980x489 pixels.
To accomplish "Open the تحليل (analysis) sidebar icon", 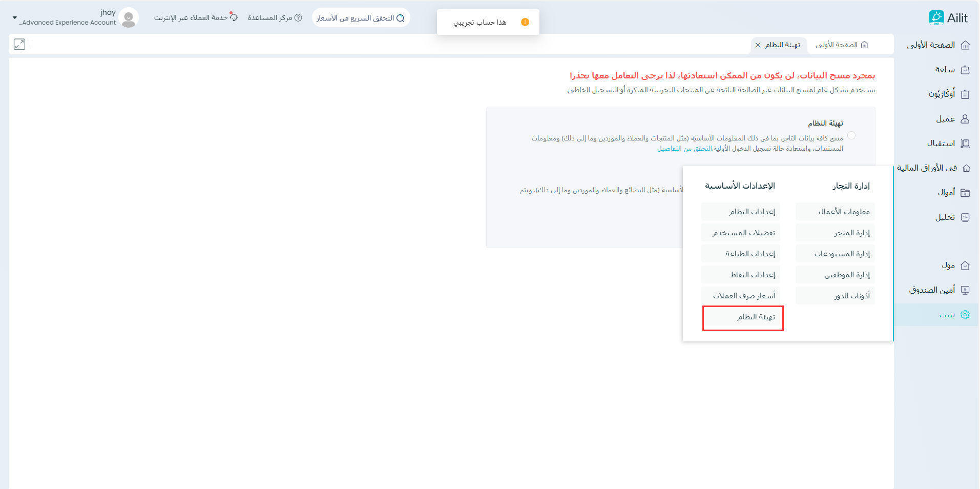I will [x=965, y=217].
